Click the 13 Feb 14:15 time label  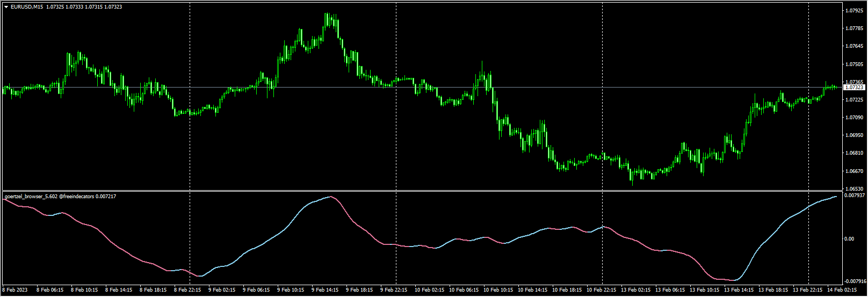pos(738,290)
